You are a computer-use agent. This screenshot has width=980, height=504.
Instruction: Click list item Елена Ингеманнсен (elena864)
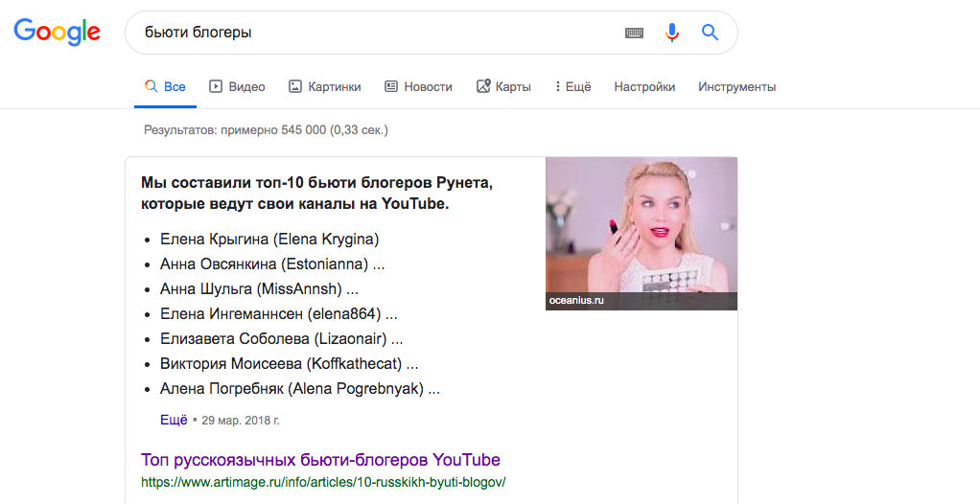click(x=279, y=314)
